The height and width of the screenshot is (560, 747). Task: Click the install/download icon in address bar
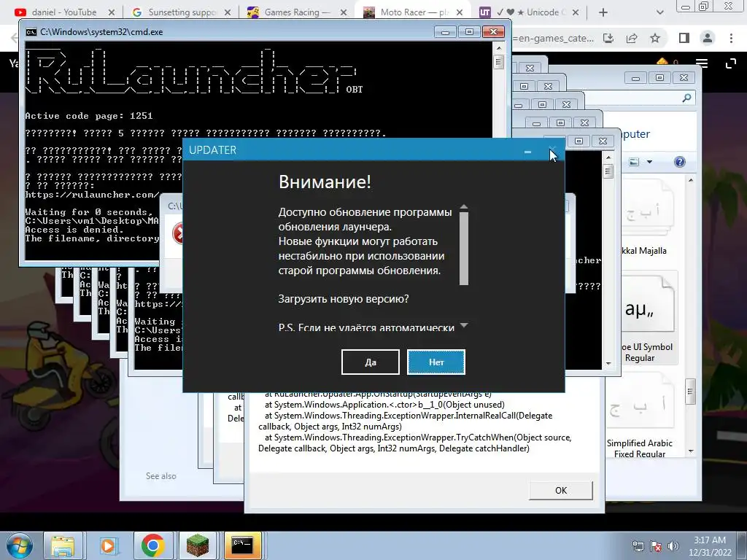click(x=608, y=38)
